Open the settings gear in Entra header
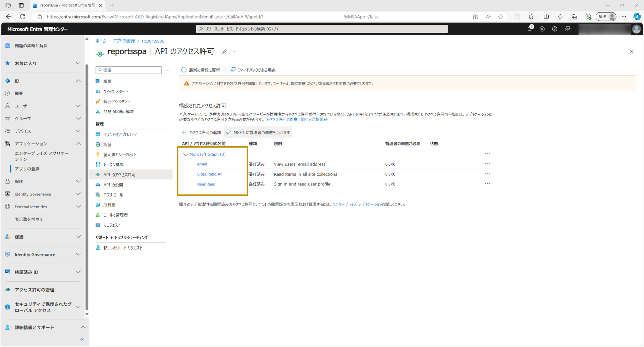Image resolution: width=644 pixels, height=347 pixels. point(542,29)
